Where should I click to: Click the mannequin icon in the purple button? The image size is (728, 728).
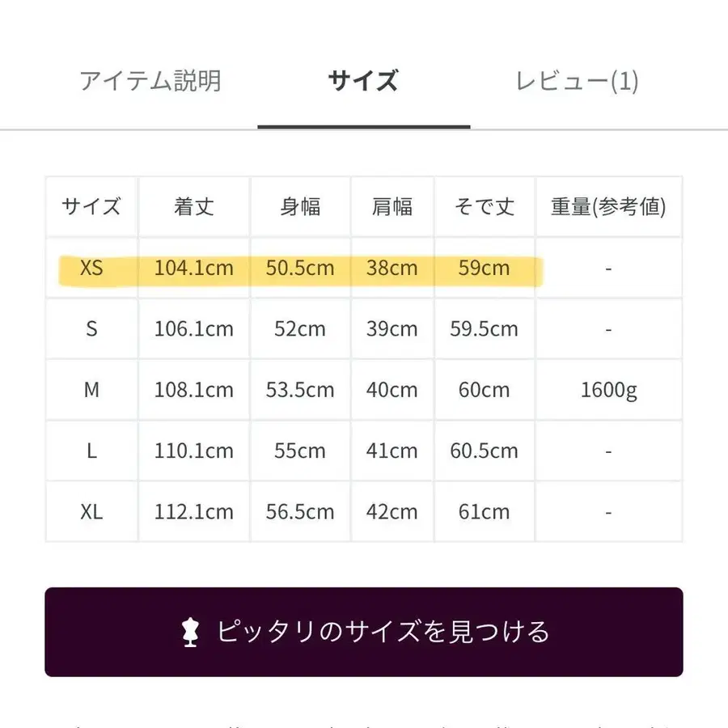(x=190, y=634)
